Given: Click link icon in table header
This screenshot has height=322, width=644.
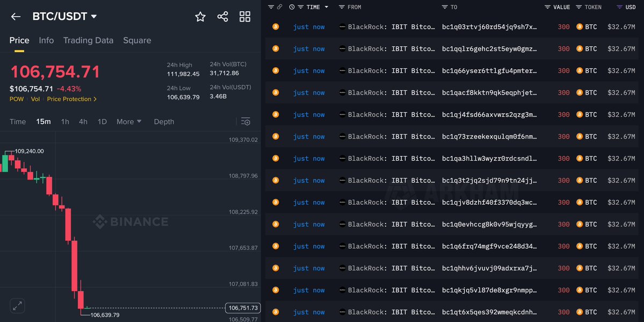Looking at the screenshot, I should (x=280, y=7).
